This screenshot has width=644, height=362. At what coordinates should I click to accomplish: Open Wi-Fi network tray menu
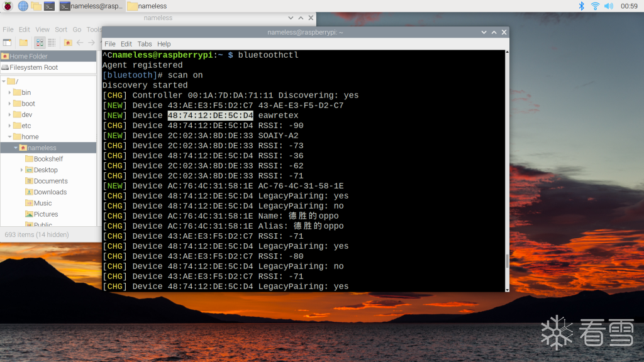click(595, 6)
